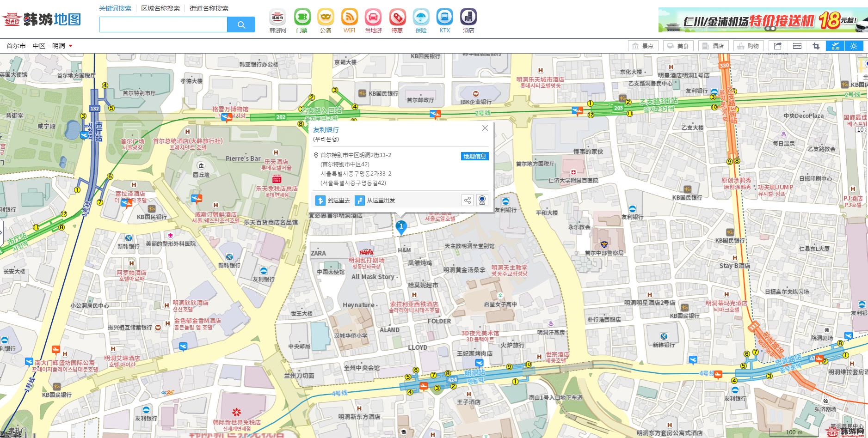Click the 中国大使馆 map label
Screen dimensions: 868x438
tap(330, 272)
